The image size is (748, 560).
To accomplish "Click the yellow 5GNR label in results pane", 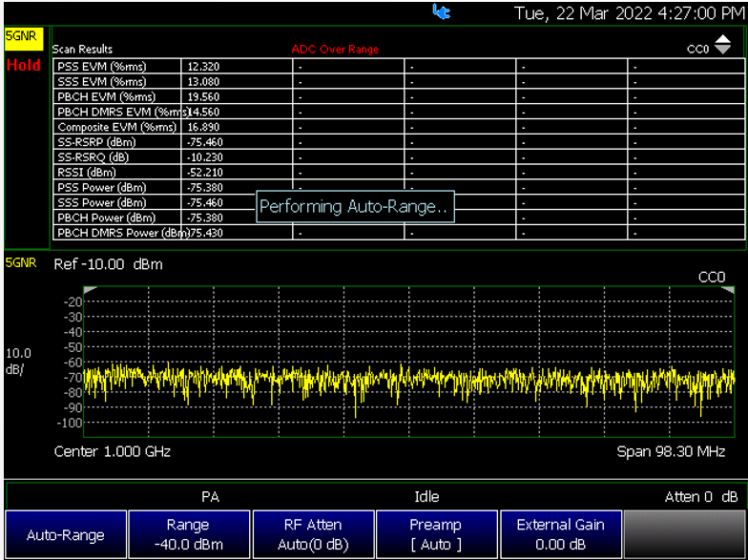I will pyautogui.click(x=23, y=38).
